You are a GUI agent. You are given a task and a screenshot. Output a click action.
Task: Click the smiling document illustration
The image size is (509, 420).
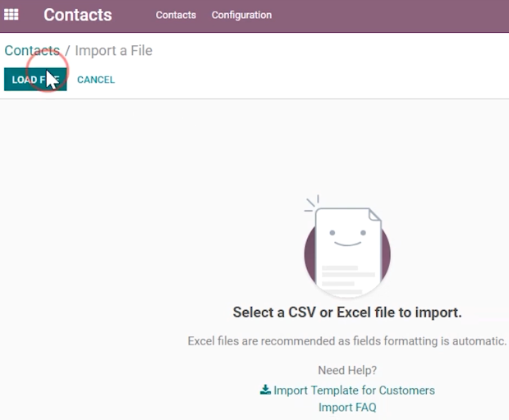tap(347, 252)
